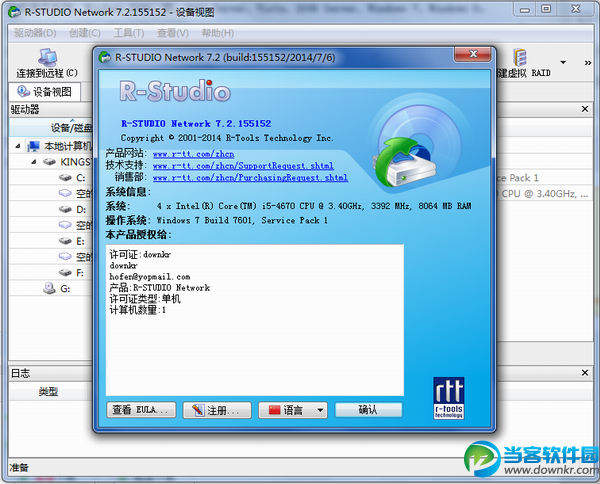Select the empty space icon below E:
600x484 pixels.
[x=65, y=256]
